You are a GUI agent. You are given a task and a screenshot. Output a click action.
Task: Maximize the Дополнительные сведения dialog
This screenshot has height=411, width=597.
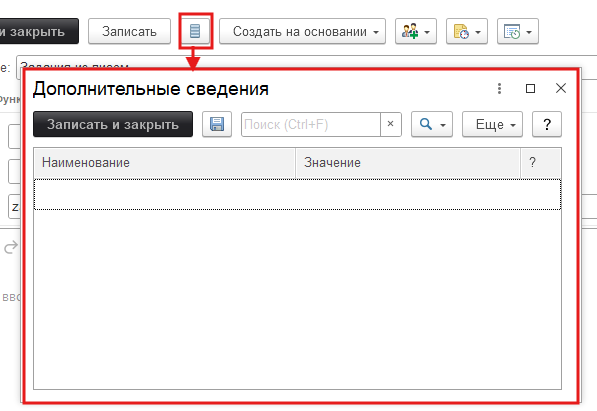click(530, 88)
